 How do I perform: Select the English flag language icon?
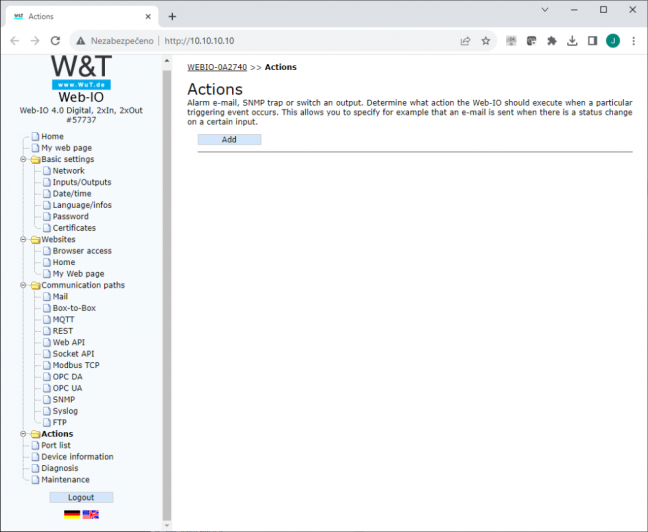[x=91, y=514]
